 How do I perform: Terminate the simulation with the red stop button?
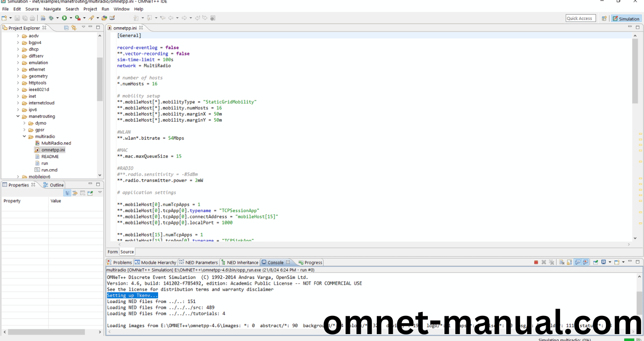click(536, 262)
